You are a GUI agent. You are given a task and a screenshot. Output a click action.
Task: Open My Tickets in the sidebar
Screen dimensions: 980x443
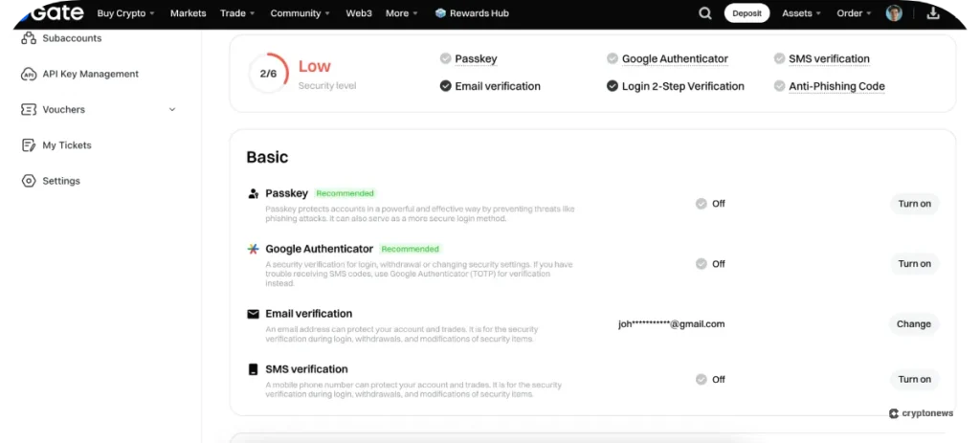pyautogui.click(x=67, y=145)
